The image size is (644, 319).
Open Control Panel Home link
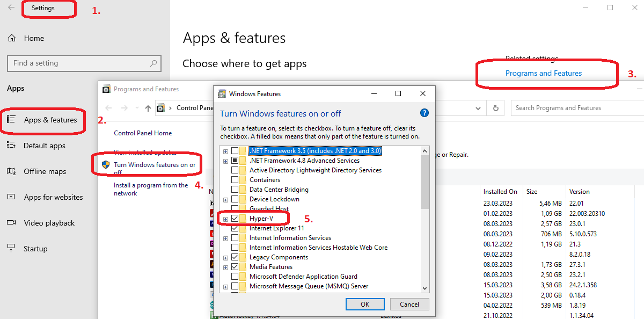pos(143,133)
